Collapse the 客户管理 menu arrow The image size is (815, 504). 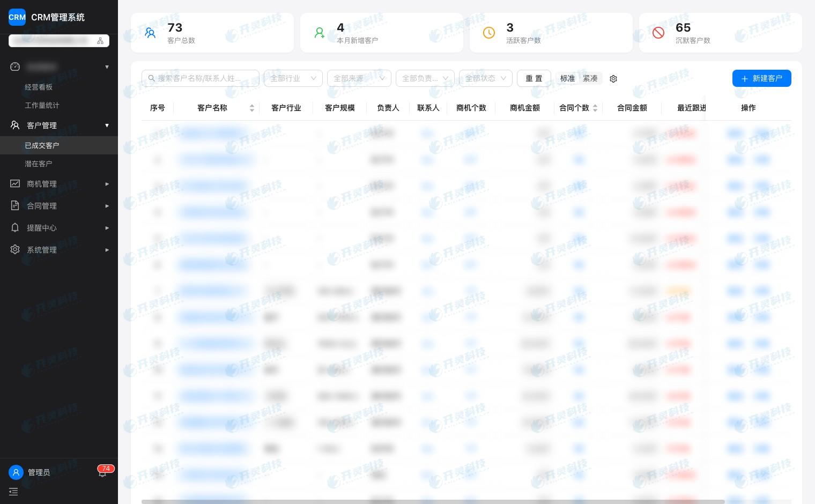pos(107,125)
